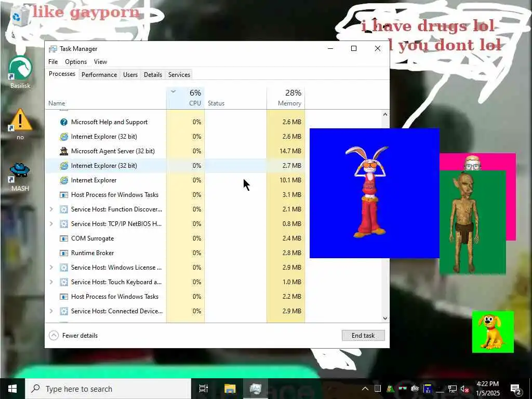Click the gear icon of Service Host: Windows License
Screen dimensions: 532x399
tap(63, 268)
